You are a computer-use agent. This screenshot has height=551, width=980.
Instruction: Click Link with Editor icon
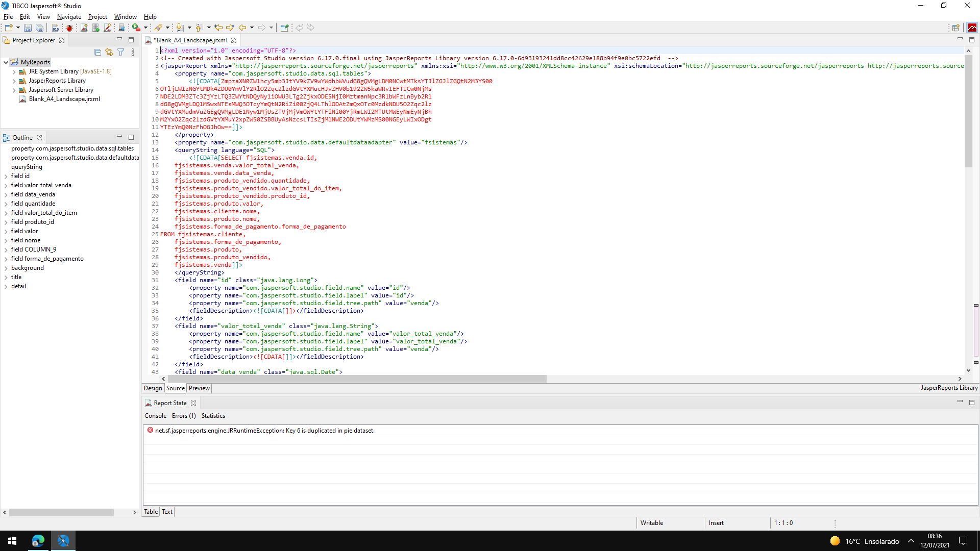pos(109,52)
